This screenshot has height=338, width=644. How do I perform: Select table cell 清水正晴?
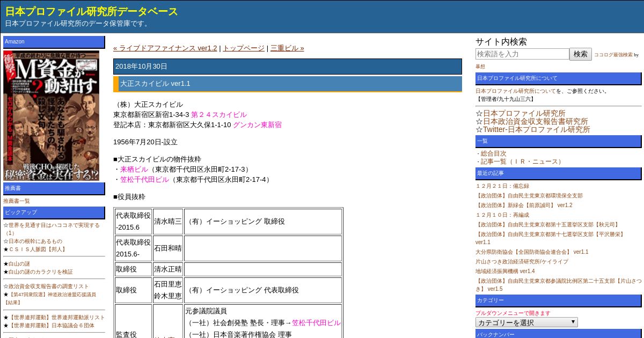(x=168, y=269)
